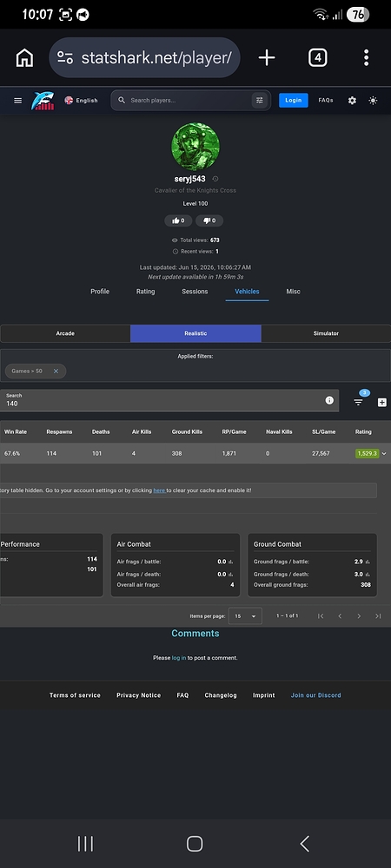The width and height of the screenshot is (391, 868).
Task: Open the vehicle filter list icon
Action: (x=358, y=403)
